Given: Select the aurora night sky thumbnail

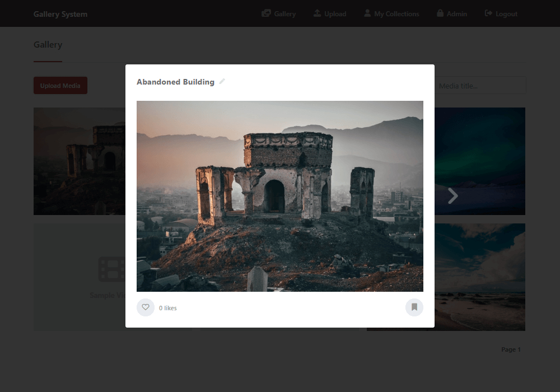Looking at the screenshot, I should click(480, 161).
